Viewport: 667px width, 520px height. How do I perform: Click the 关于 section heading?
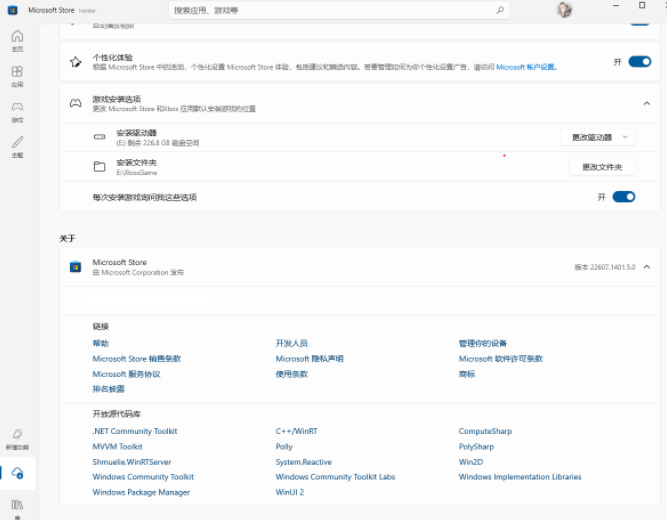coord(67,238)
